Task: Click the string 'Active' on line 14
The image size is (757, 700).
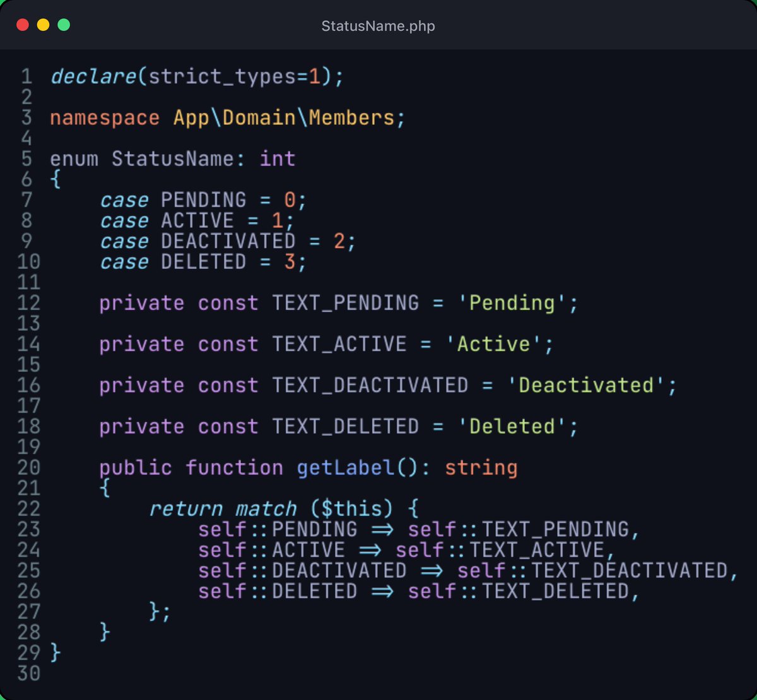Action: [494, 345]
